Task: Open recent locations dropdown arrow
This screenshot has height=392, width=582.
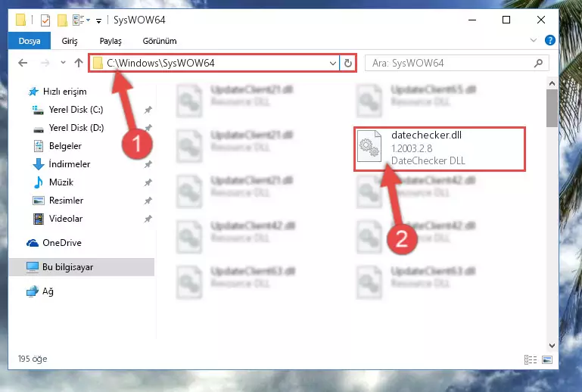Action: click(x=63, y=63)
